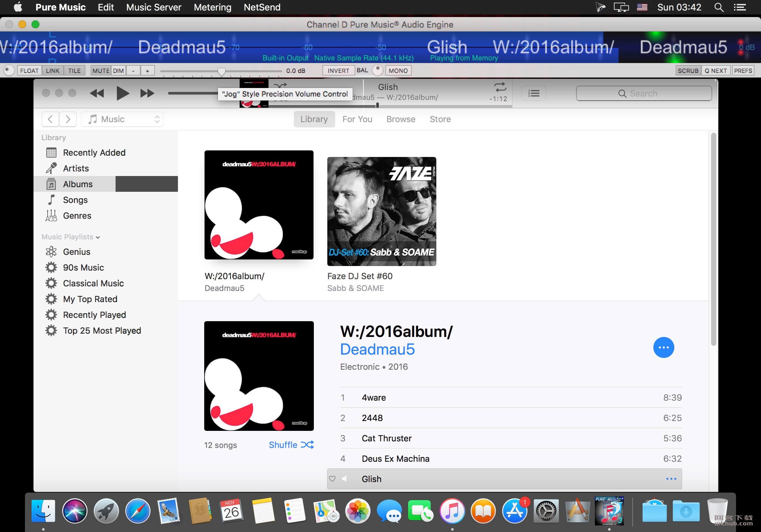
Task: Toggle the LINK button in Pure Music
Action: click(53, 71)
